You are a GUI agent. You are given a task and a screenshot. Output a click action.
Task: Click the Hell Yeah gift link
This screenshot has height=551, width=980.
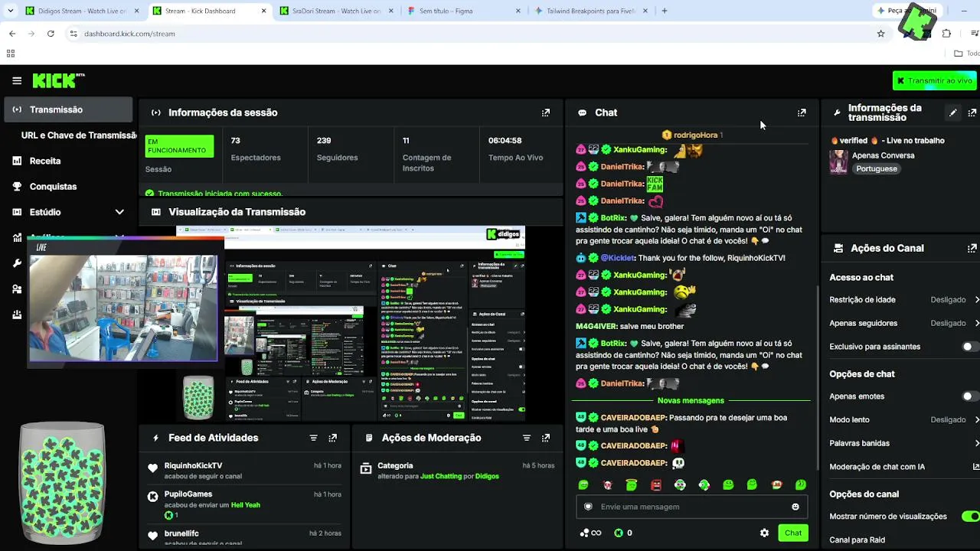[246, 505]
